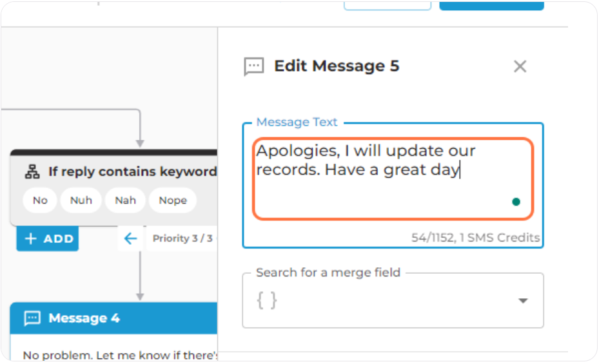Close the Edit Message 5 panel
The height and width of the screenshot is (364, 599).
520,66
